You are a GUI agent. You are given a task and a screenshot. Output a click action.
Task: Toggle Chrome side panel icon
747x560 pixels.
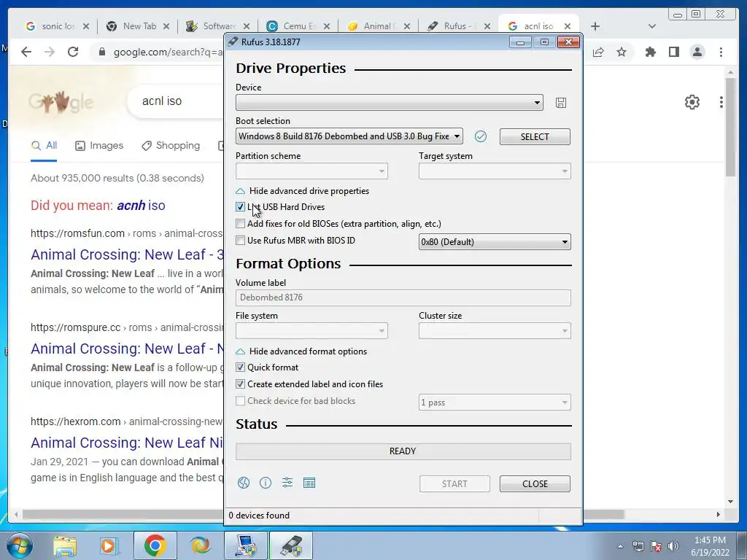click(673, 52)
